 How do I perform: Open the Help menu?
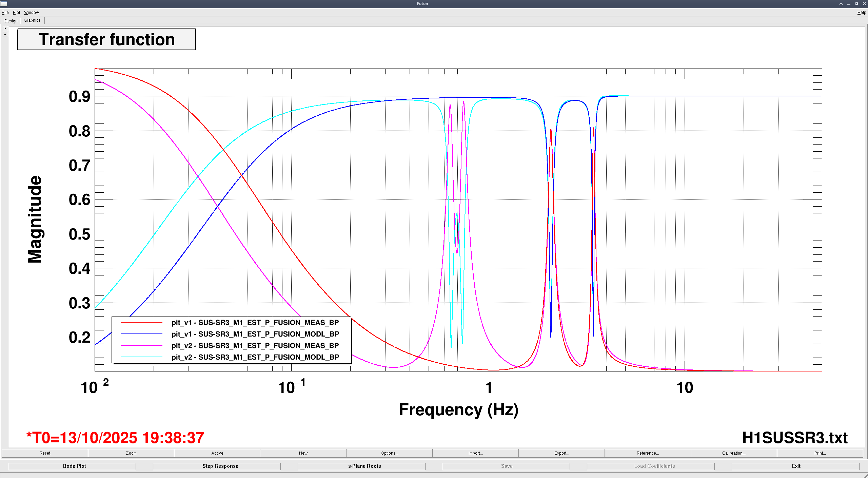(x=861, y=13)
